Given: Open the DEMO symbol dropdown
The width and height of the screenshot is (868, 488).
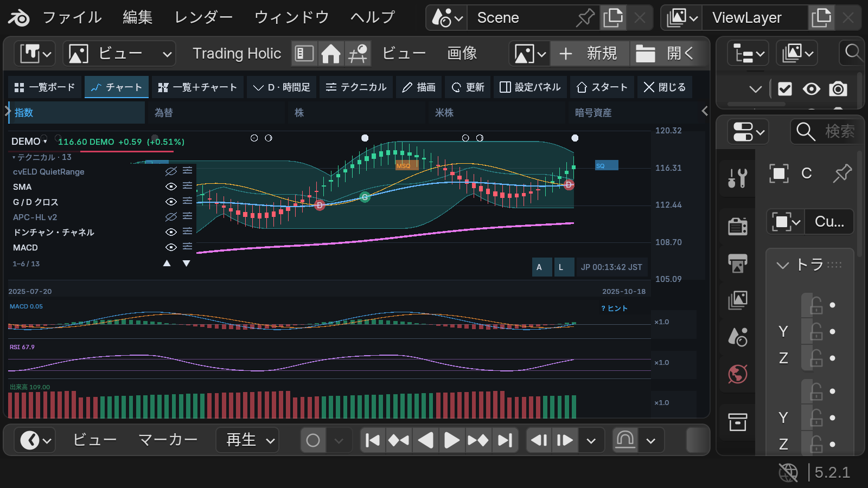Looking at the screenshot, I should 29,142.
